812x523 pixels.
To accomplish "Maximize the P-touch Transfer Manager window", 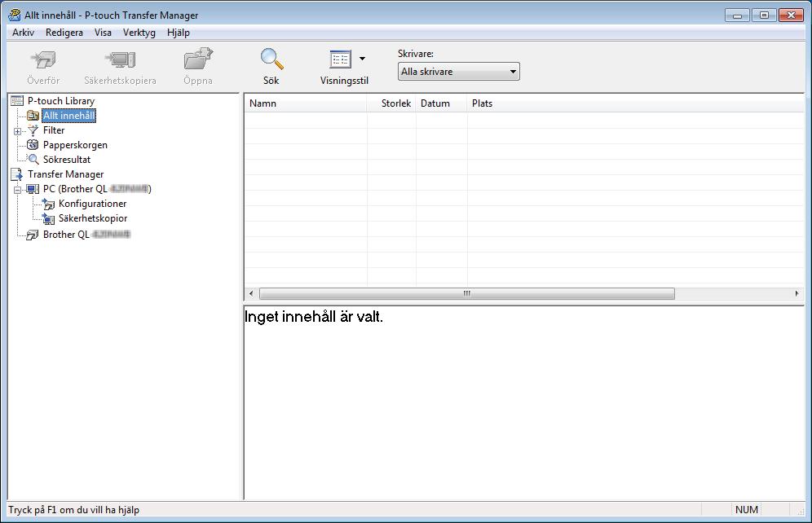I will point(764,15).
